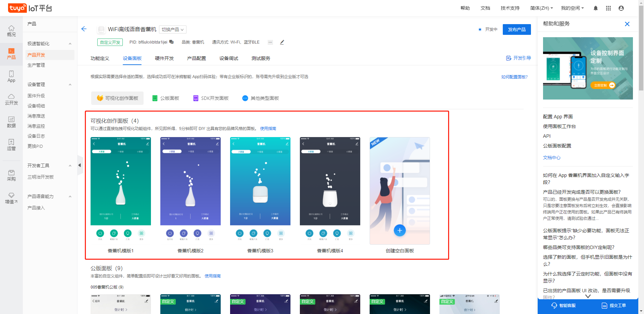This screenshot has width=644, height=314.
Task: Open 配置 App 界面 help link
Action: tap(558, 117)
